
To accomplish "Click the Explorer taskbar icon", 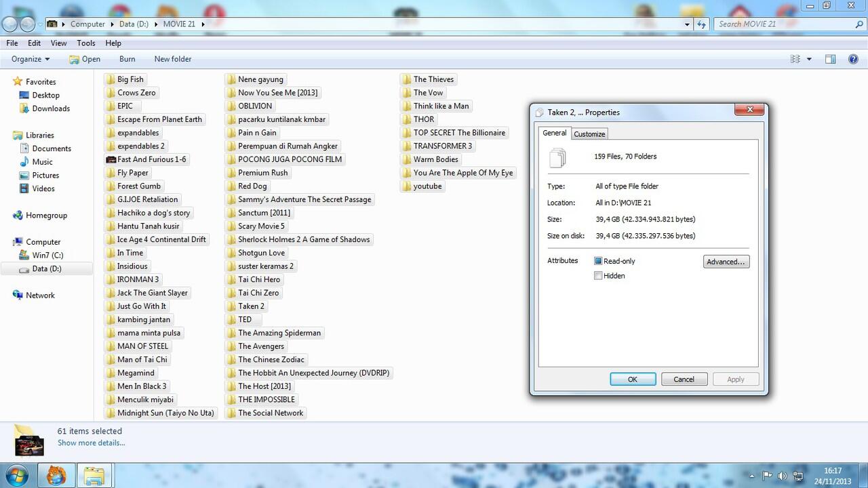I will (x=94, y=476).
